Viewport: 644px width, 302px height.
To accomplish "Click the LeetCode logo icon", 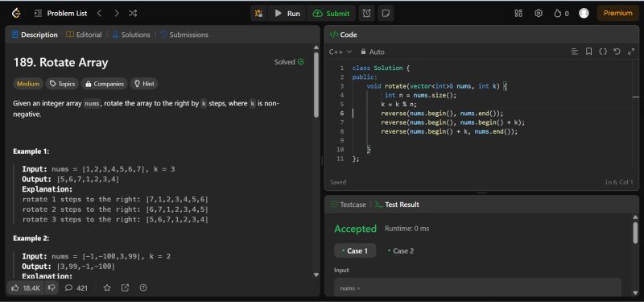I will [16, 13].
